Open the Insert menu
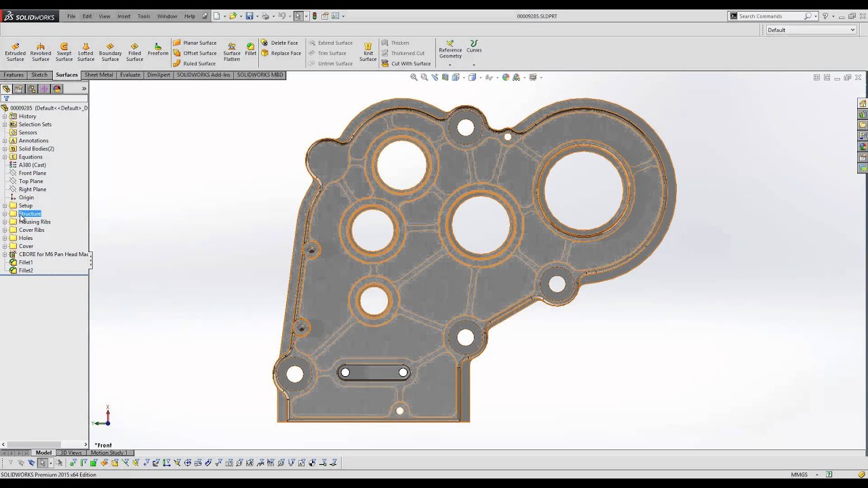This screenshot has height=488, width=868. click(124, 16)
